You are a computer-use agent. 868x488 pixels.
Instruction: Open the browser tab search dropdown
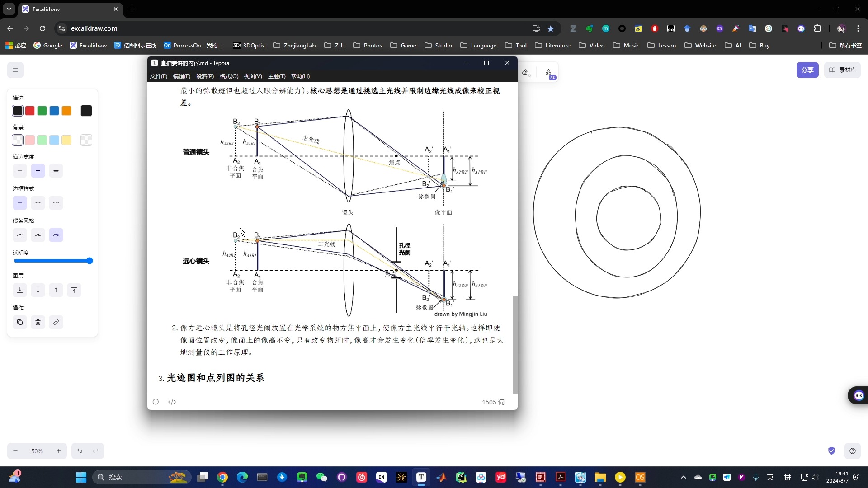(9, 9)
